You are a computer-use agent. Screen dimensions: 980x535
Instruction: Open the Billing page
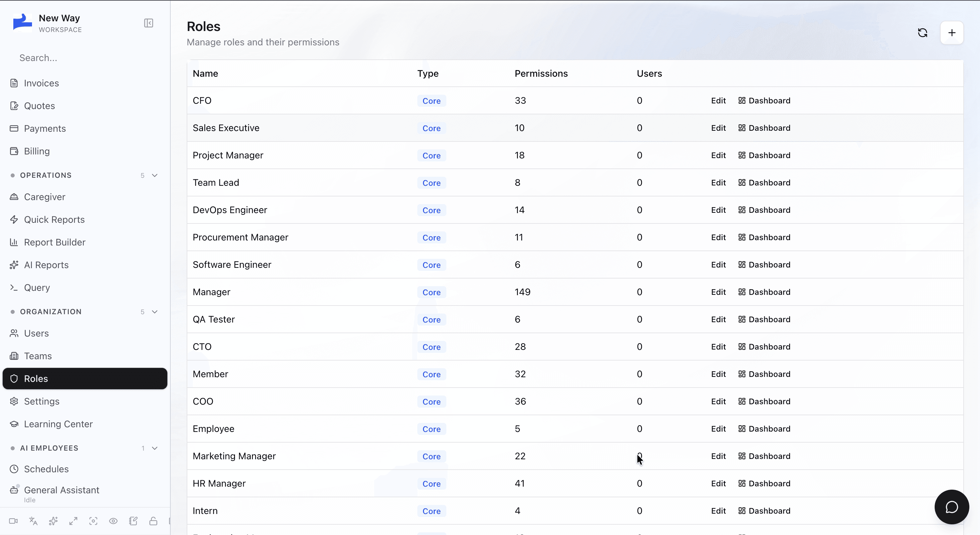(x=85, y=151)
